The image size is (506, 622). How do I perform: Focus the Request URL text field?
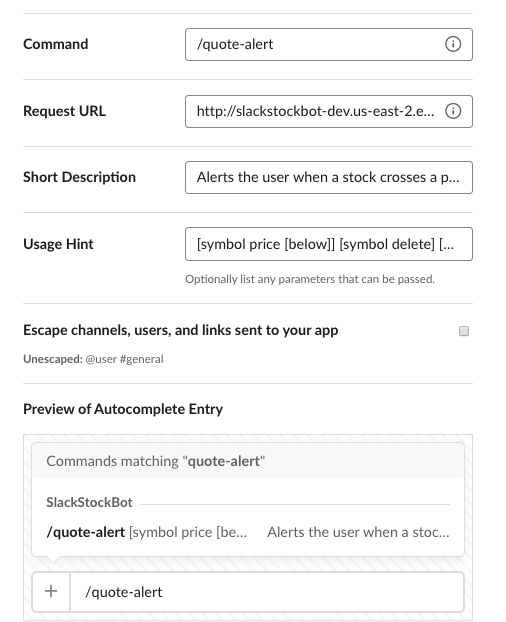[328, 111]
